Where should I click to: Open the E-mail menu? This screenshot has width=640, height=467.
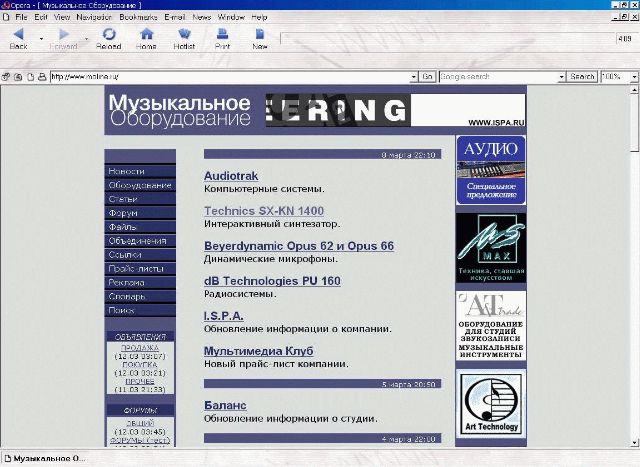(175, 17)
